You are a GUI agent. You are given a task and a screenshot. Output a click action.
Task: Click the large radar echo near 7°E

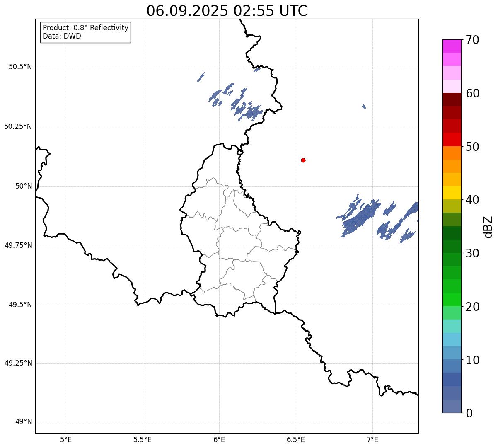[359, 216]
